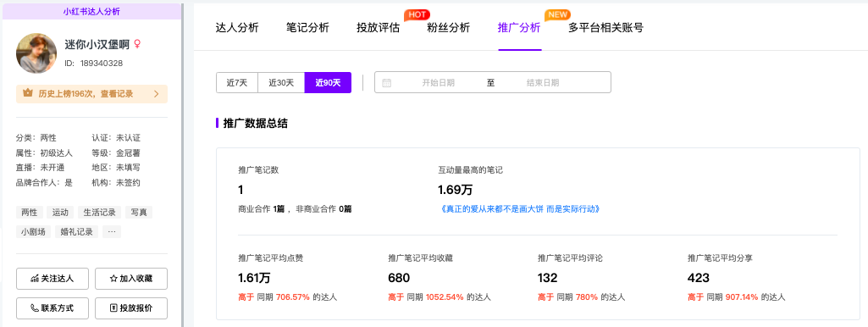The width and height of the screenshot is (868, 327).
Task: Click the 706.57% percentage
Action: (292, 297)
